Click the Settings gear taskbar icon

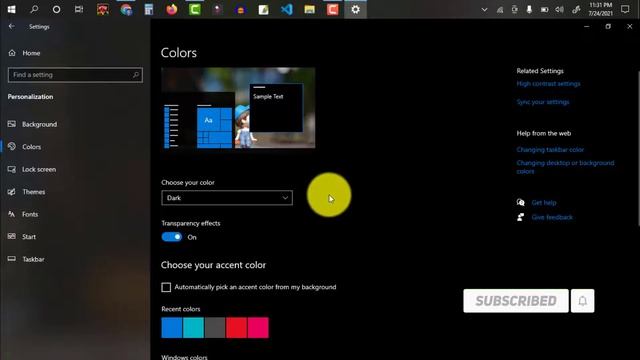click(356, 9)
